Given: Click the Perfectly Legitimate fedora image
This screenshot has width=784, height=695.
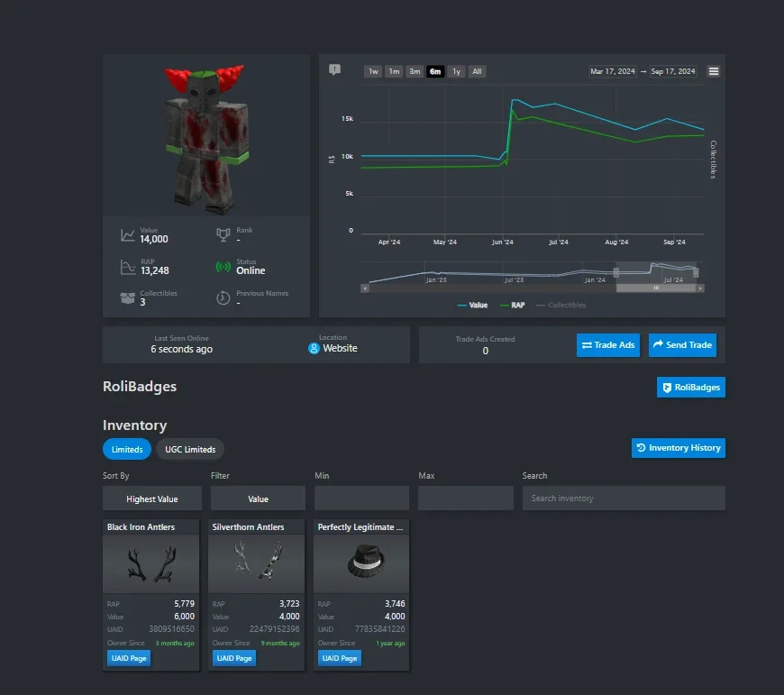Looking at the screenshot, I should (361, 563).
